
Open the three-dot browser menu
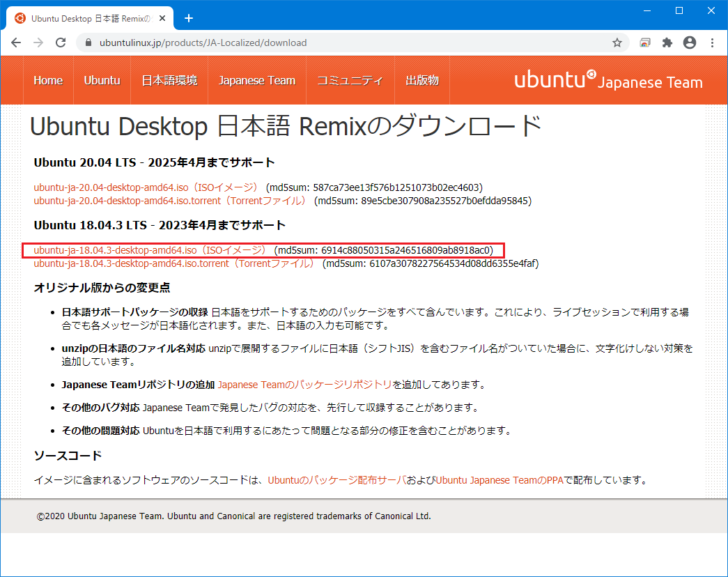coord(712,43)
